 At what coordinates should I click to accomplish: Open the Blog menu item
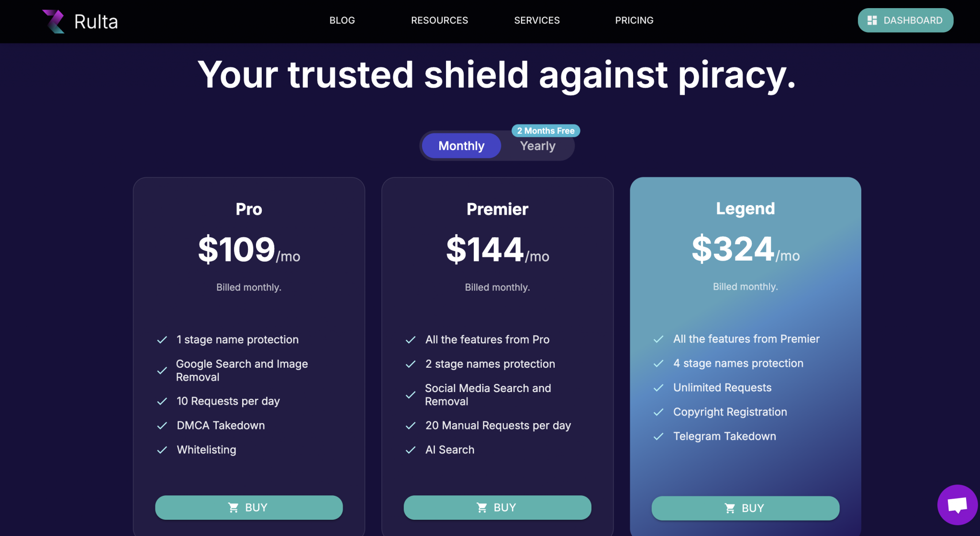(342, 21)
